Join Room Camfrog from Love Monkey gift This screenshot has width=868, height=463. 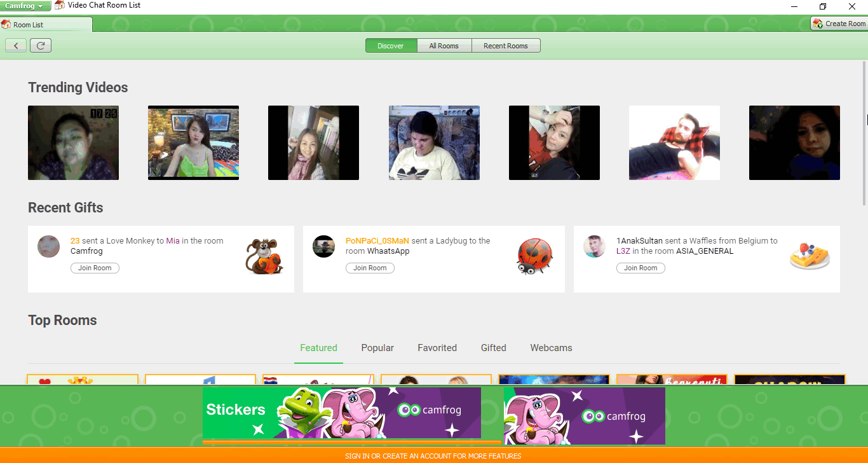click(x=95, y=268)
